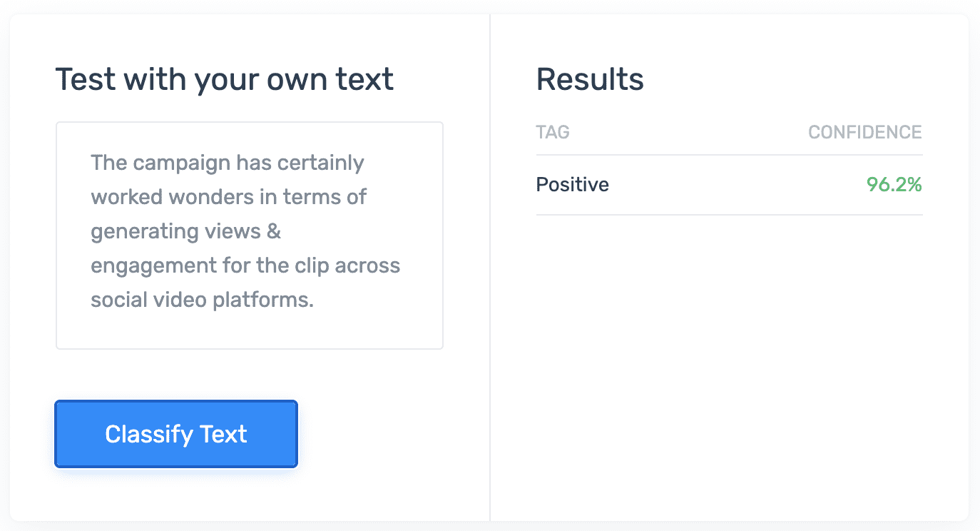980x531 pixels.
Task: Click the TAG column header
Action: pos(553,133)
